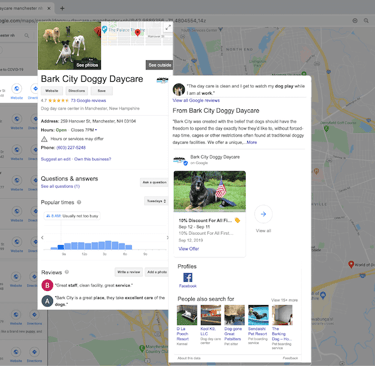
Task: Open Dog gone Great Petsitters thumbnail
Action: coord(234,315)
